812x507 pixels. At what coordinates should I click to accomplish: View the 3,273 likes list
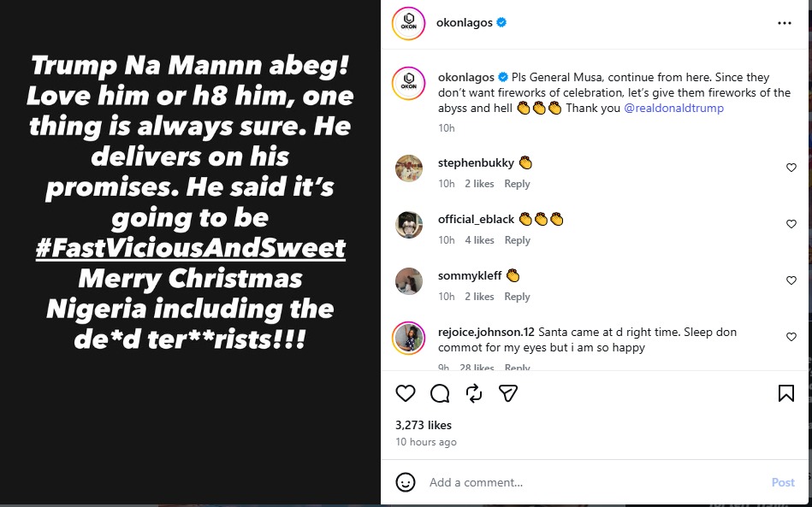pos(424,425)
